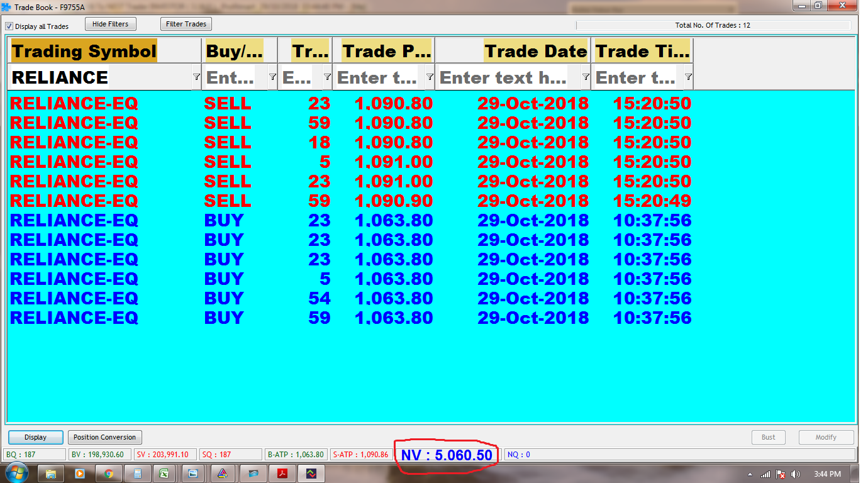Image resolution: width=868 pixels, height=483 pixels.
Task: Click the Trade Time column filter funnel
Action: click(x=688, y=77)
